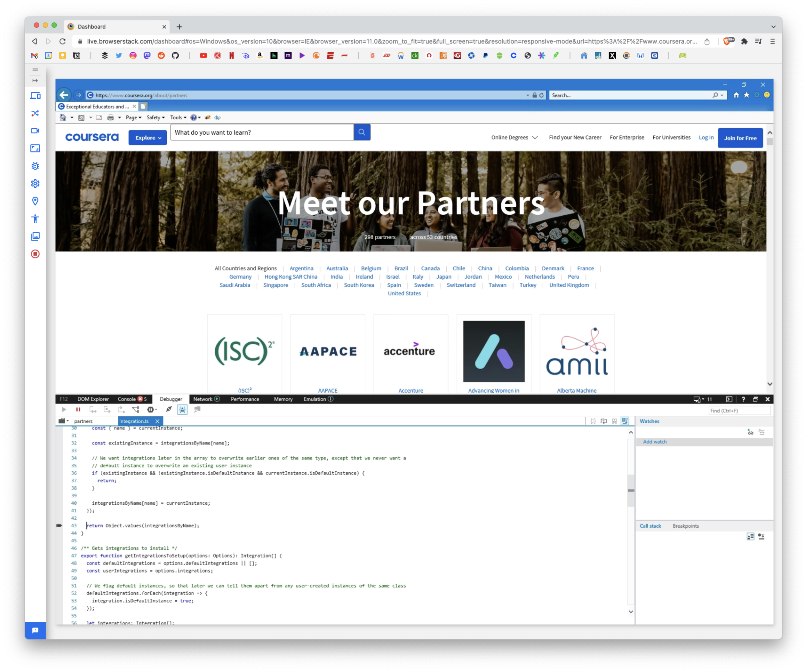Switch to the DOM Explorer tab
807x672 pixels.
pyautogui.click(x=93, y=399)
